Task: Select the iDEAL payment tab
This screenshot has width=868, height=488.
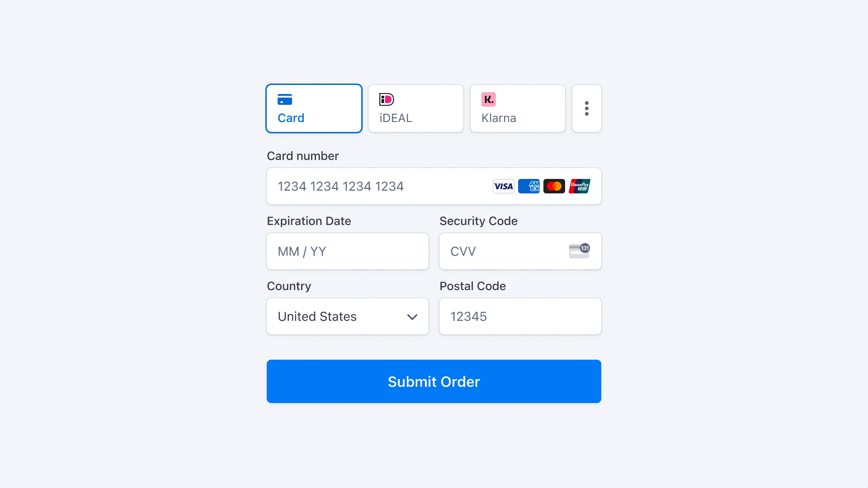Action: tap(415, 108)
